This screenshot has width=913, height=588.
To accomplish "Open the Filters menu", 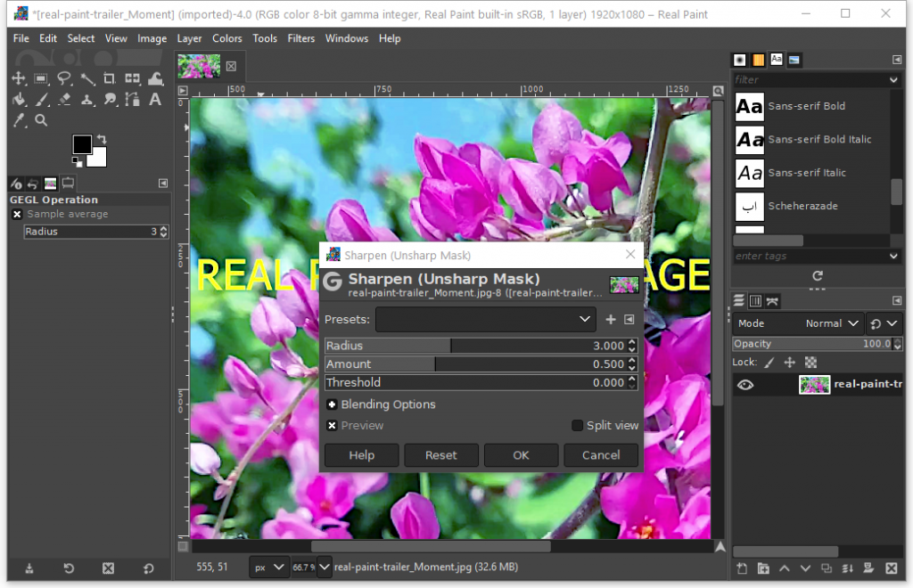I will 300,38.
